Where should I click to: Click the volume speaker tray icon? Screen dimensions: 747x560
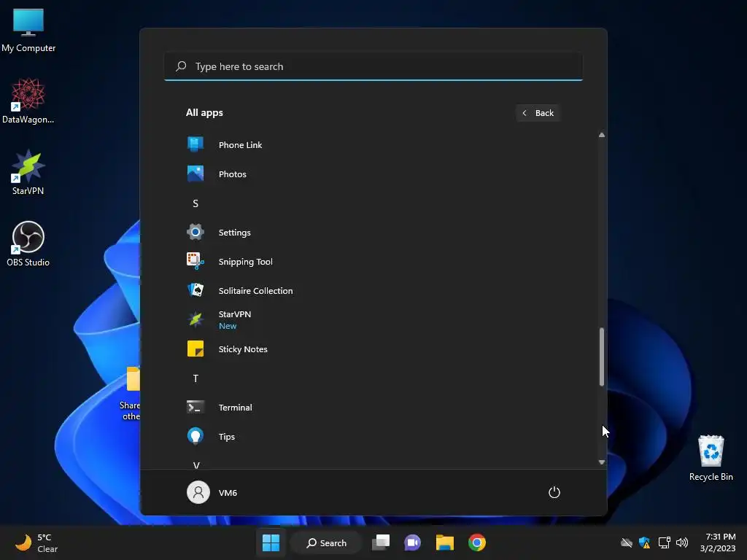(682, 542)
